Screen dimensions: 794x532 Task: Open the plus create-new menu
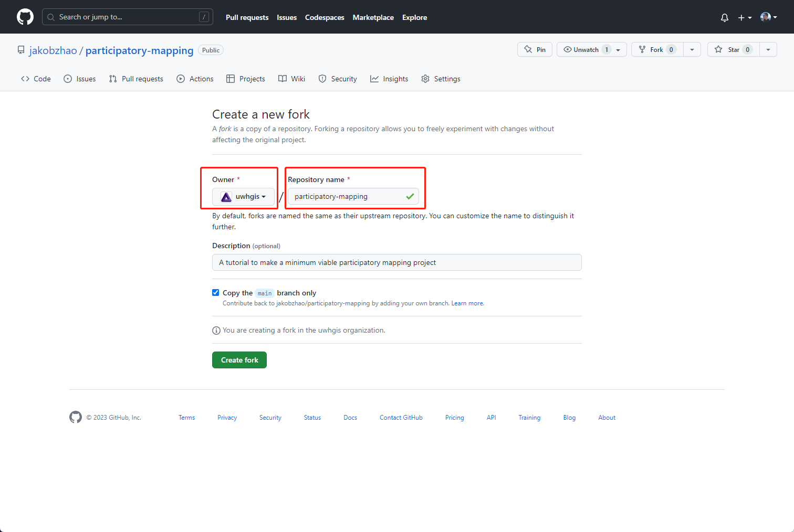pyautogui.click(x=745, y=17)
